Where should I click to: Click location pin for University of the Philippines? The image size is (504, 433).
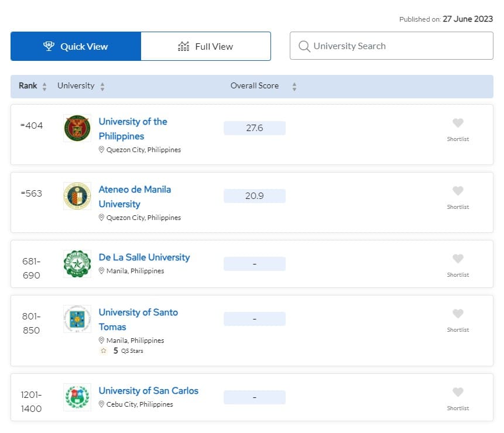(101, 150)
